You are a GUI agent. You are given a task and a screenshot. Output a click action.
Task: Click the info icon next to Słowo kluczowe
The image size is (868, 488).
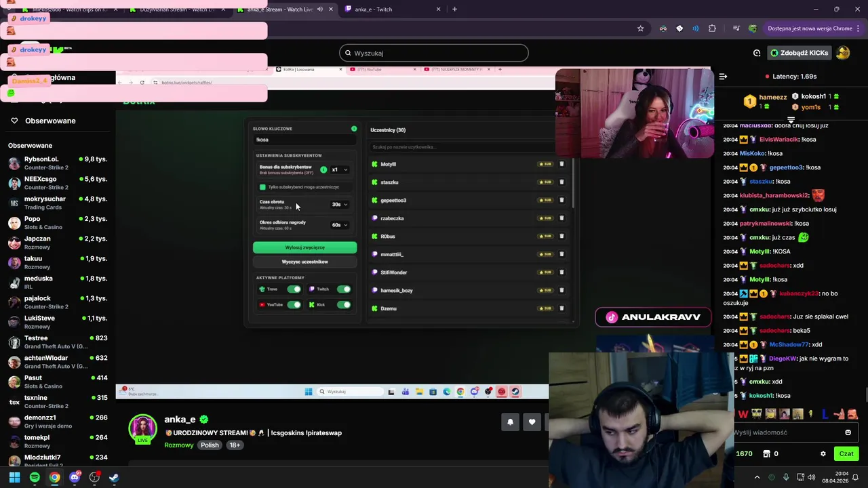coord(354,129)
